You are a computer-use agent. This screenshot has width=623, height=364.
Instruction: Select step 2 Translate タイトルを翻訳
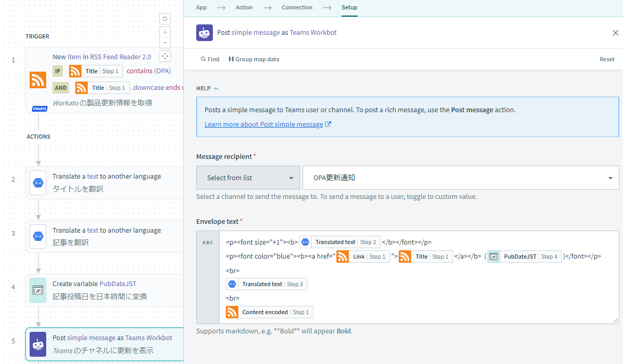pos(104,183)
